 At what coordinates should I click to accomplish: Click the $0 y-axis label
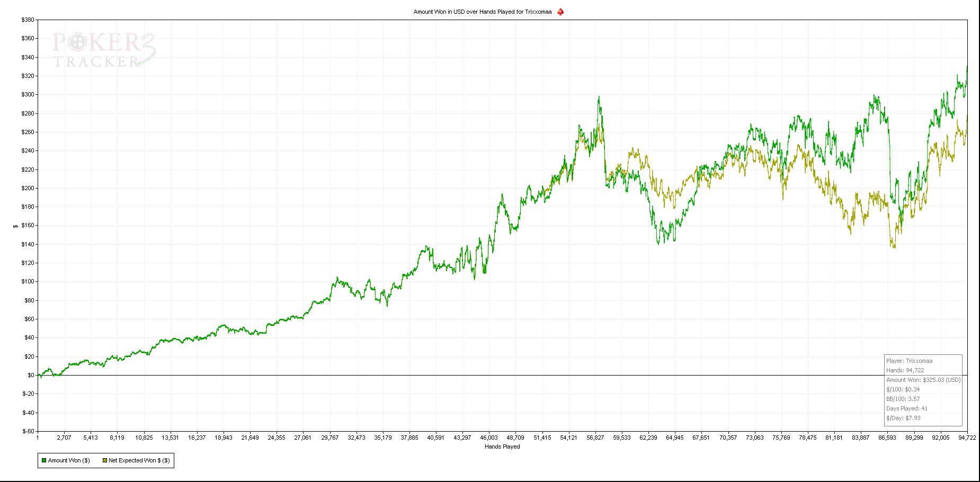[x=31, y=375]
